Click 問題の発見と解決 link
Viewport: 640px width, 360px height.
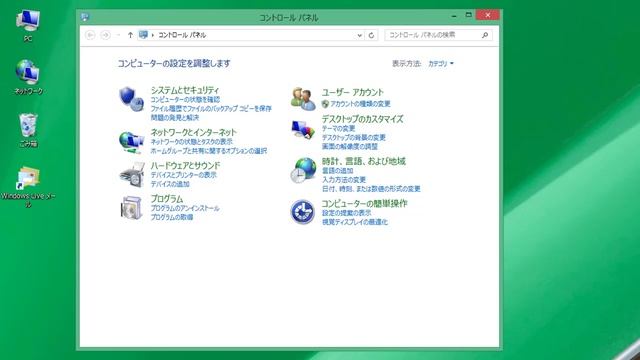(x=175, y=118)
